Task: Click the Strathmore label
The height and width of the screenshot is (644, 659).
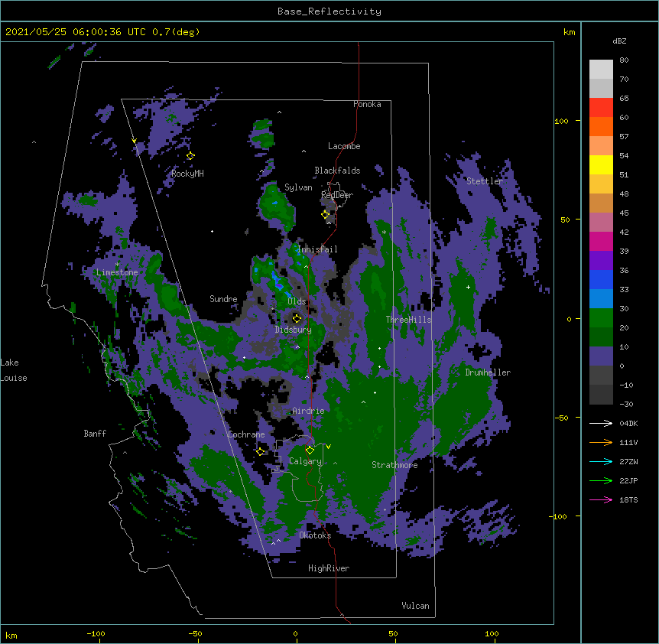Action: (394, 465)
